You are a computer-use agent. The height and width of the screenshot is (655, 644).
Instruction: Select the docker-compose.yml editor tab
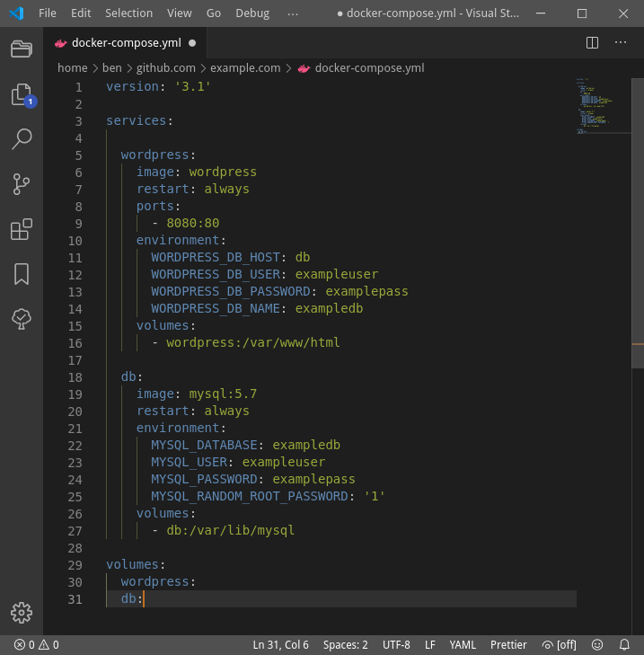click(125, 43)
